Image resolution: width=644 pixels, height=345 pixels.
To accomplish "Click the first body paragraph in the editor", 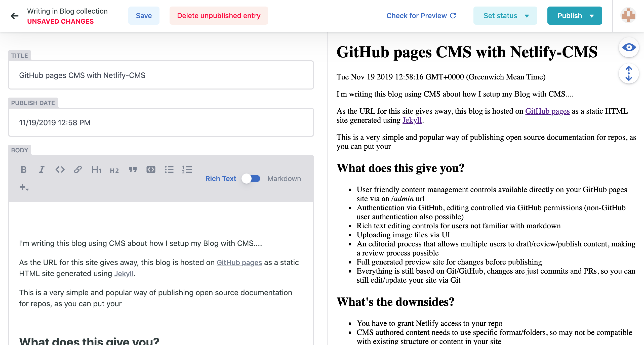I will click(x=141, y=243).
